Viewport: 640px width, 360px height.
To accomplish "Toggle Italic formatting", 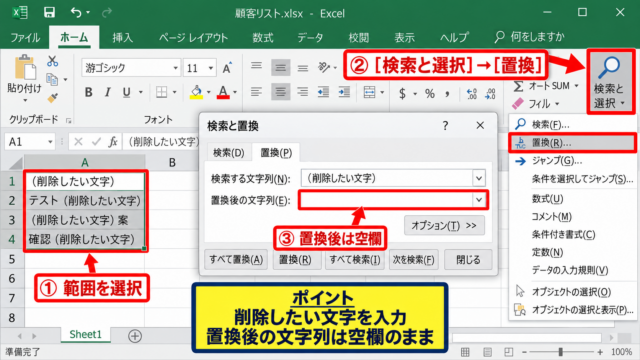I will [107, 93].
